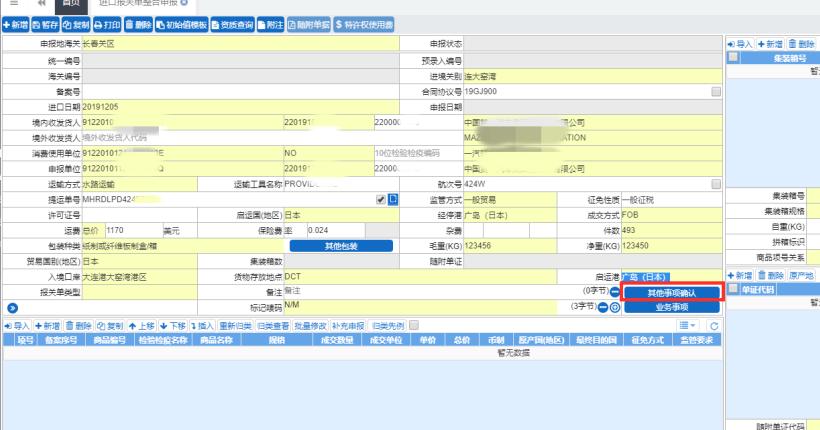Click the 附注 notes toolbar button
Screen dimensions: 820x430
(x=270, y=25)
